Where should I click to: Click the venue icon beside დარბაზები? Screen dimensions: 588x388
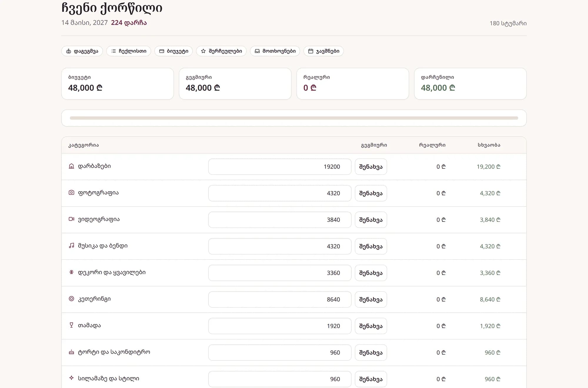point(71,166)
